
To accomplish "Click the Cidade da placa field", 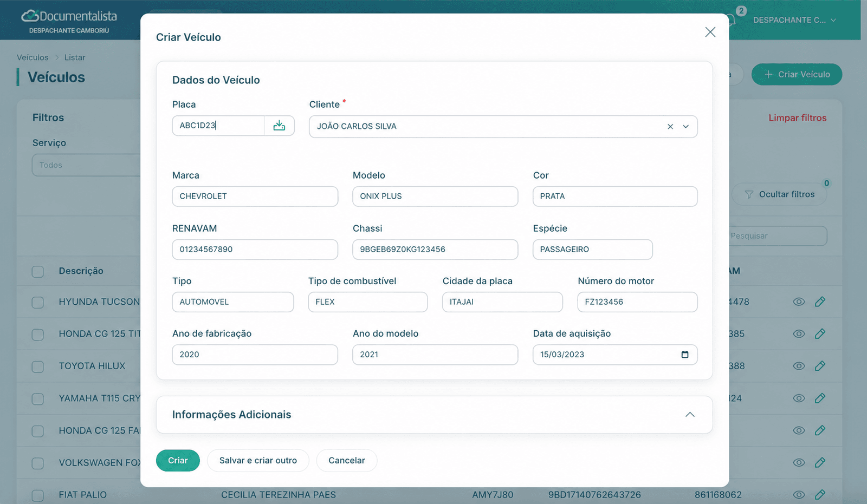I will pyautogui.click(x=502, y=302).
